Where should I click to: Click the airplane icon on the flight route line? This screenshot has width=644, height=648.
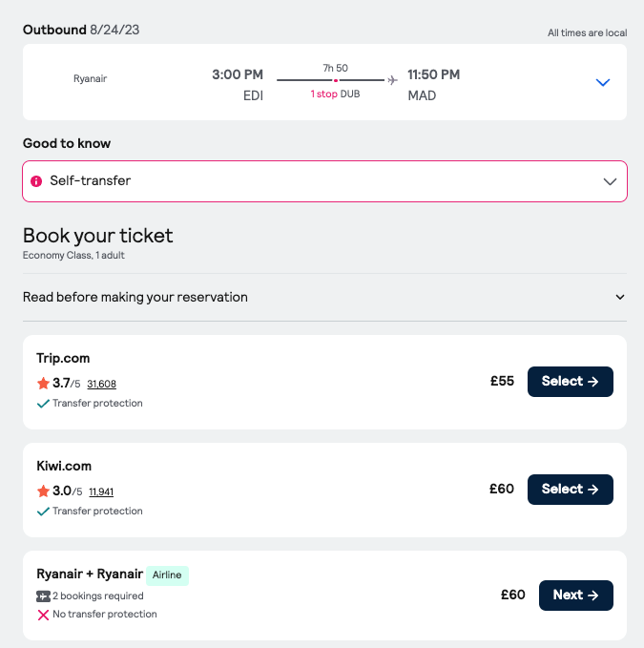coord(392,80)
